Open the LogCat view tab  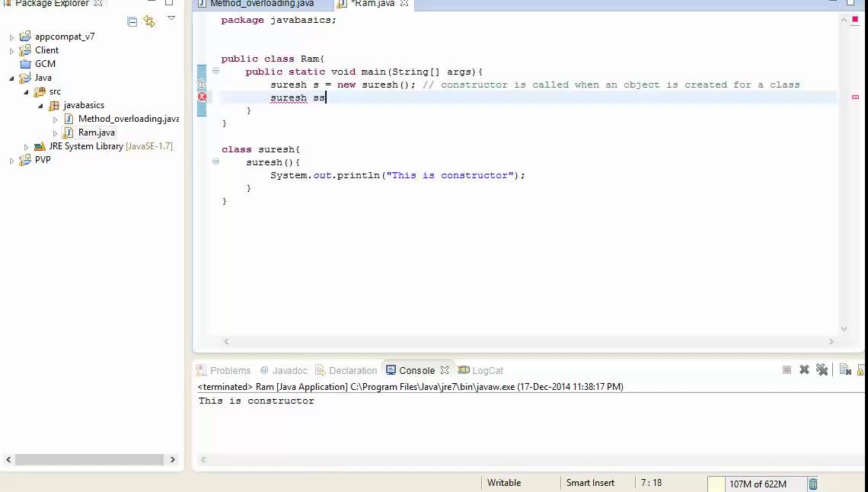point(481,370)
